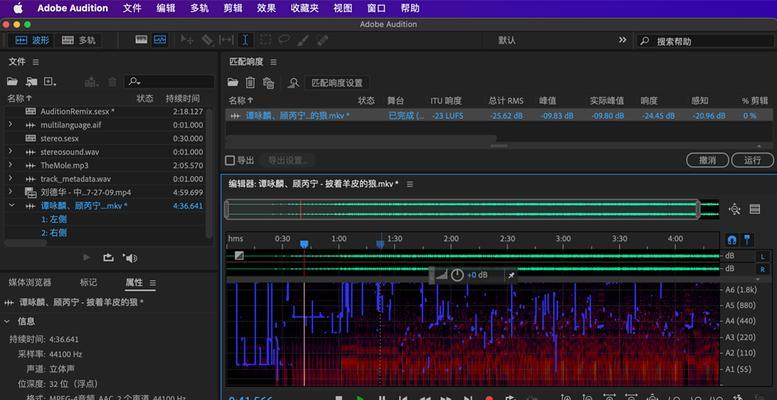777x400 pixels.
Task: Switch to the 媒体浏览器 tab
Action: tap(30, 283)
